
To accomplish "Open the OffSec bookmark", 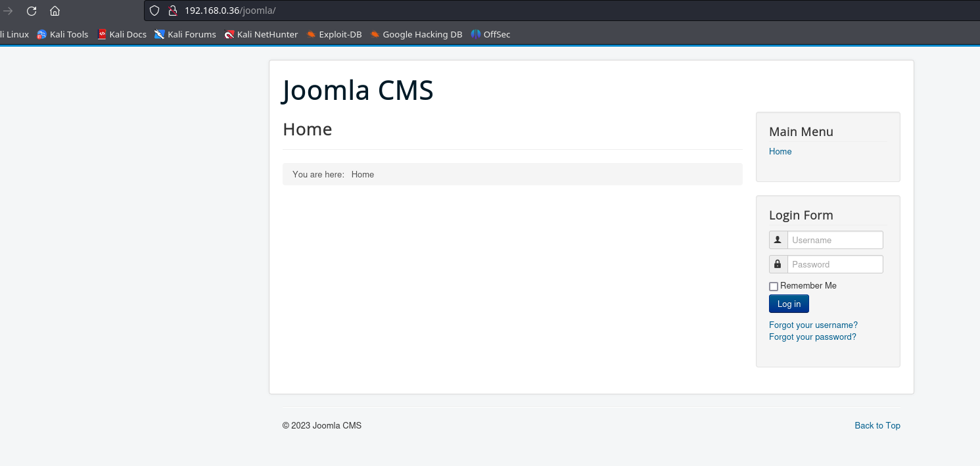I will (490, 34).
